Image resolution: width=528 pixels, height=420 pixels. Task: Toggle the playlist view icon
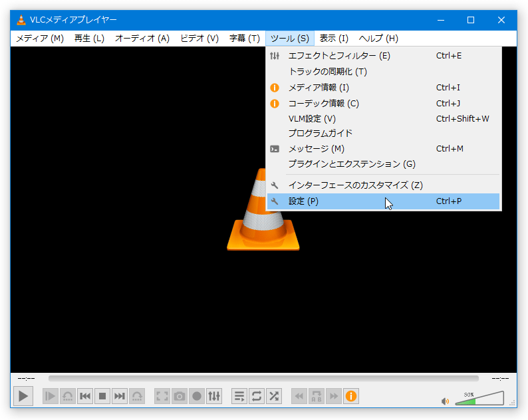coord(239,396)
